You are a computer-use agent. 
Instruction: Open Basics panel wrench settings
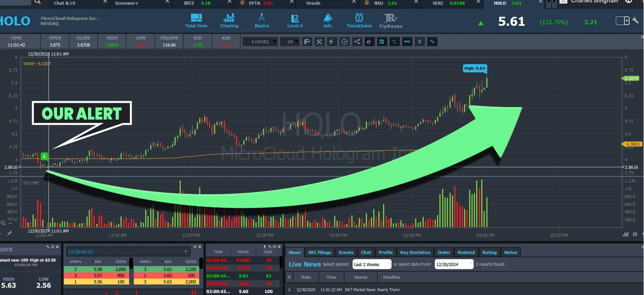point(48,247)
